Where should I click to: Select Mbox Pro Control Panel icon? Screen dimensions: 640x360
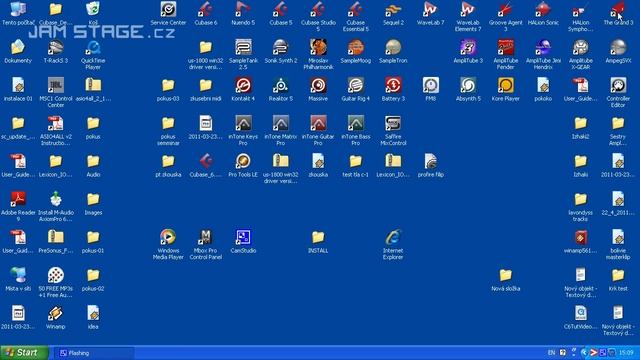(x=206, y=237)
